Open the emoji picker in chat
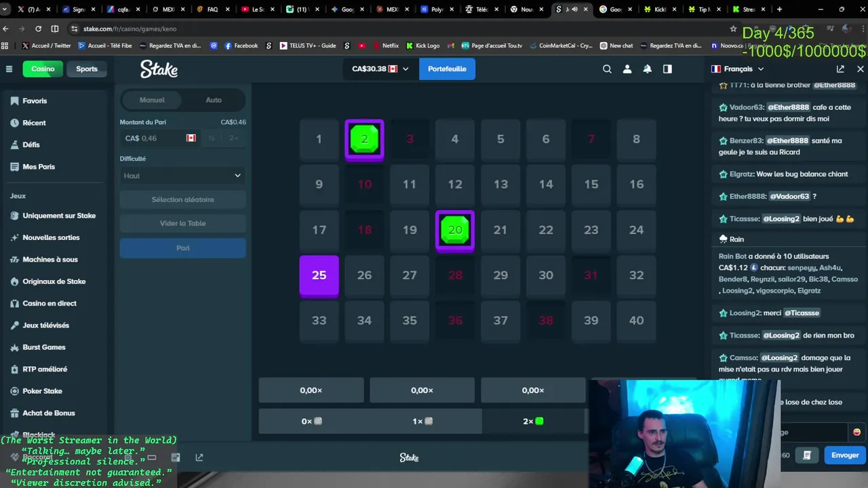868x488 pixels. click(x=856, y=432)
